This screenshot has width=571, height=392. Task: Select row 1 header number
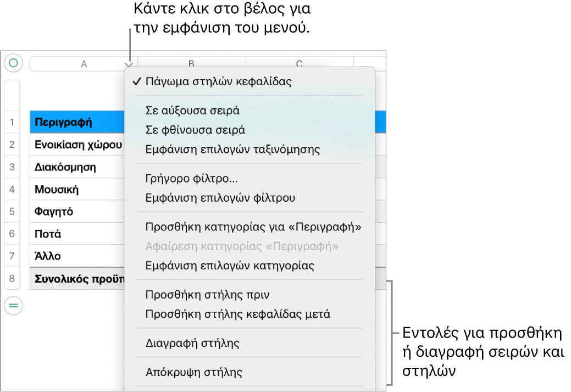(12, 122)
